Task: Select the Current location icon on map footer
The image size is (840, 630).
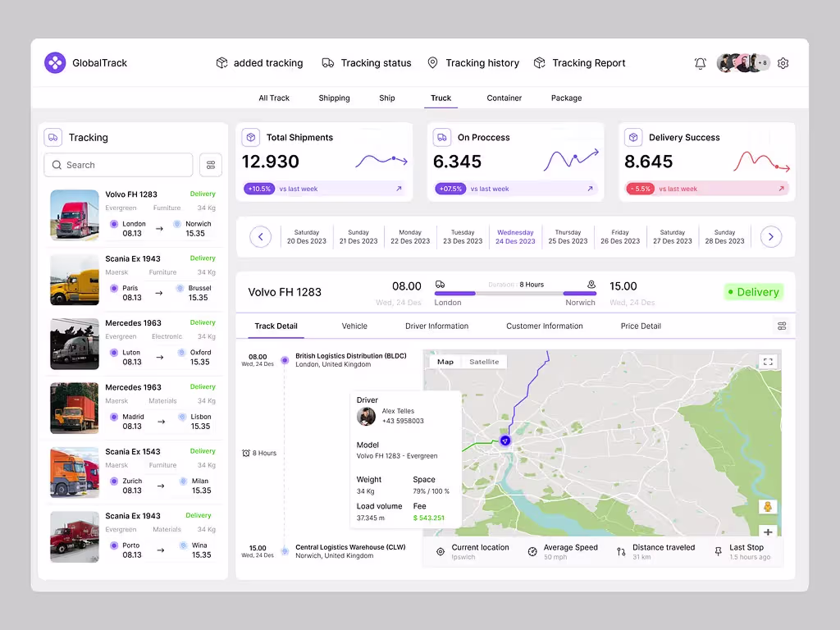Action: pos(440,550)
